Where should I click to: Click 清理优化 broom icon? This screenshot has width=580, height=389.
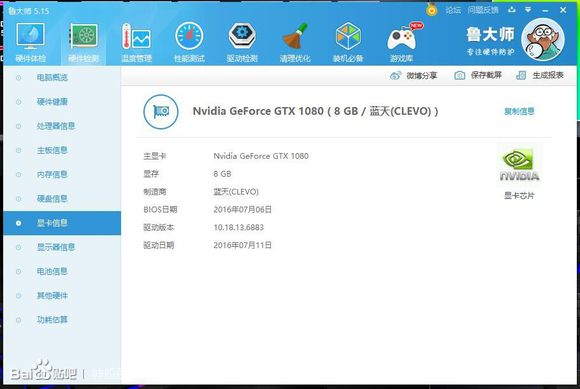click(295, 36)
